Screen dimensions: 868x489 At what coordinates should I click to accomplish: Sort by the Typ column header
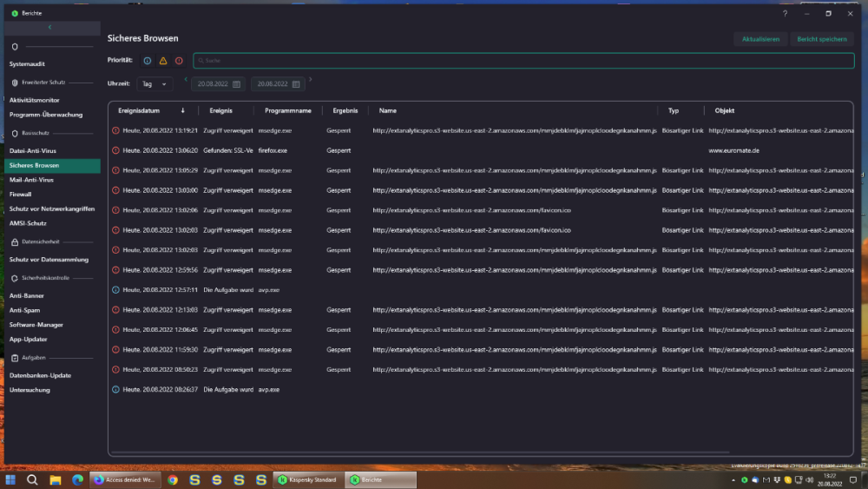point(674,111)
